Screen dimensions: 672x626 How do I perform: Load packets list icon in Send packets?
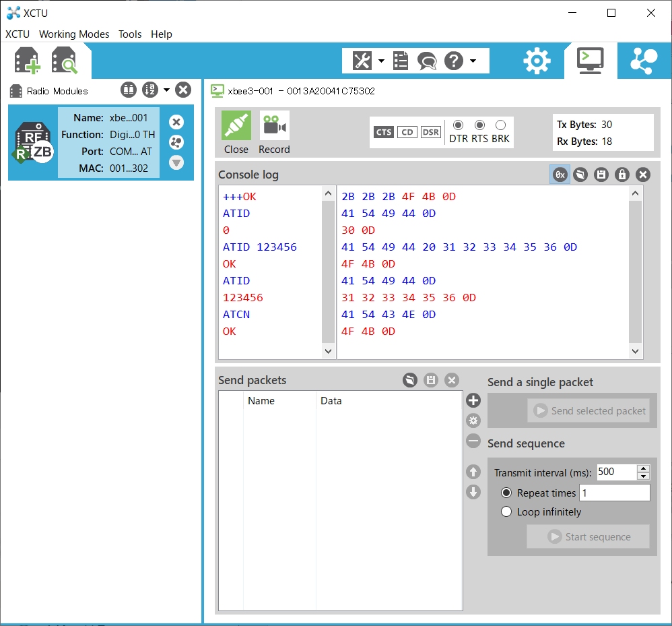[410, 380]
